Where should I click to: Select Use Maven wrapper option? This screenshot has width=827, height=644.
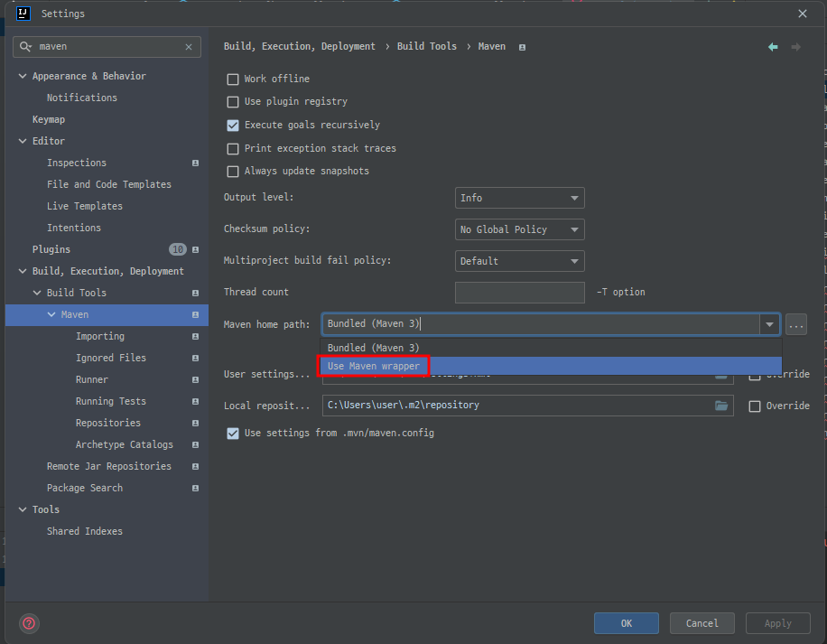coord(551,366)
